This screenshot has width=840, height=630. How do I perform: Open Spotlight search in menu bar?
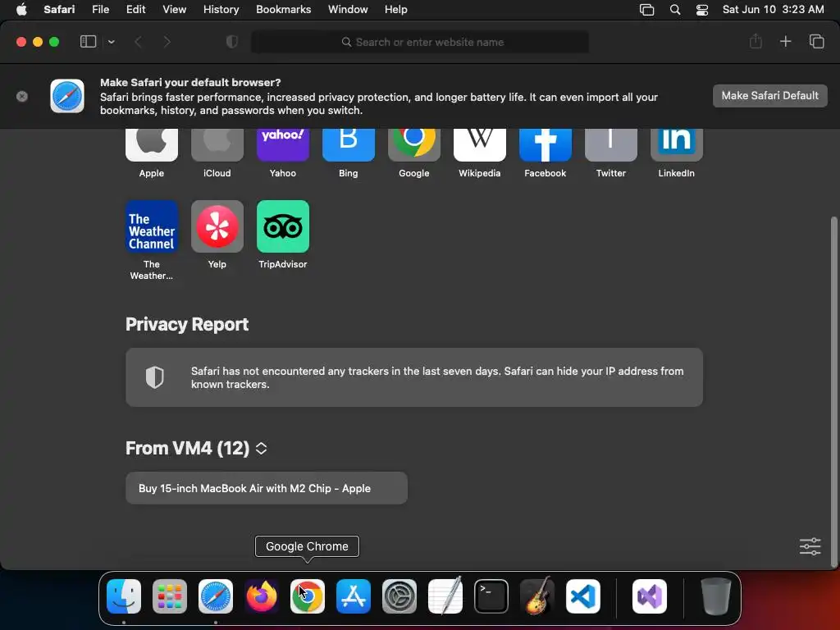tap(675, 10)
